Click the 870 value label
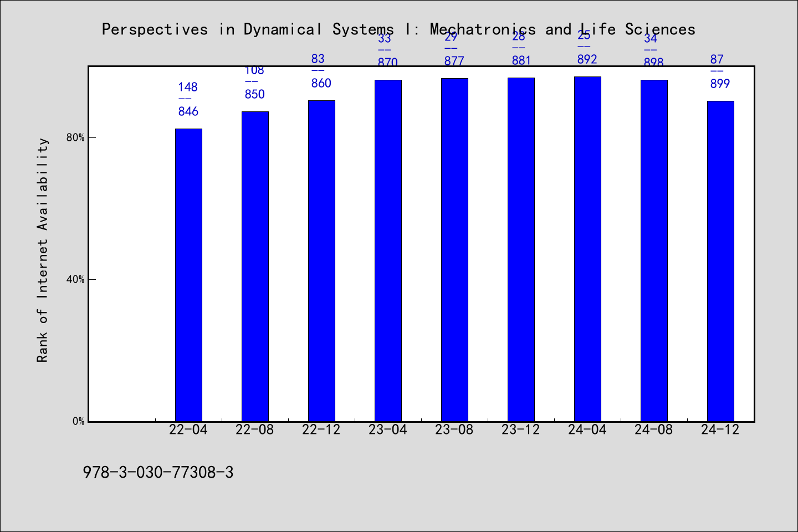Viewport: 798px width, 532px height. coord(388,62)
